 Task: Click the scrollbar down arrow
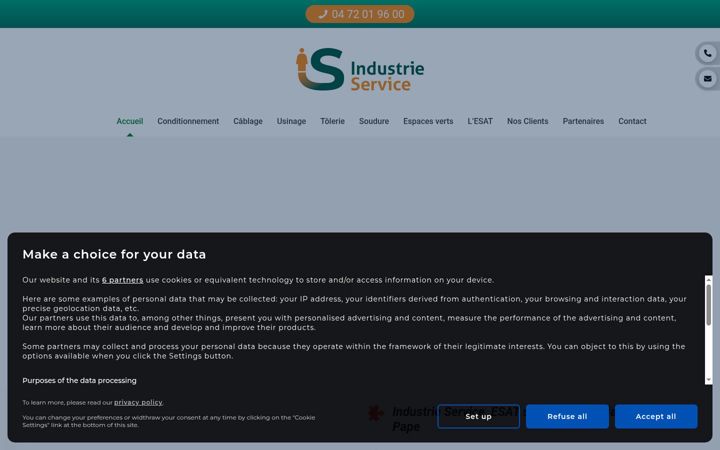pyautogui.click(x=709, y=380)
